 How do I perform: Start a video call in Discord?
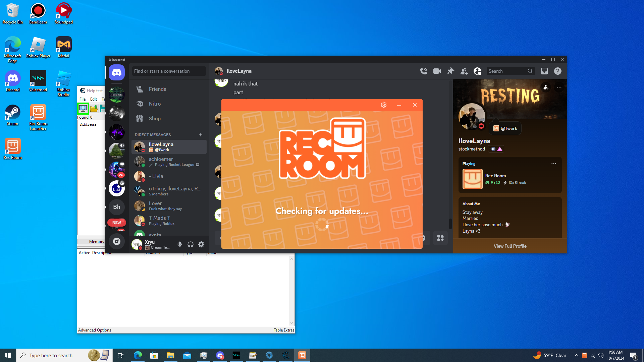click(x=437, y=71)
